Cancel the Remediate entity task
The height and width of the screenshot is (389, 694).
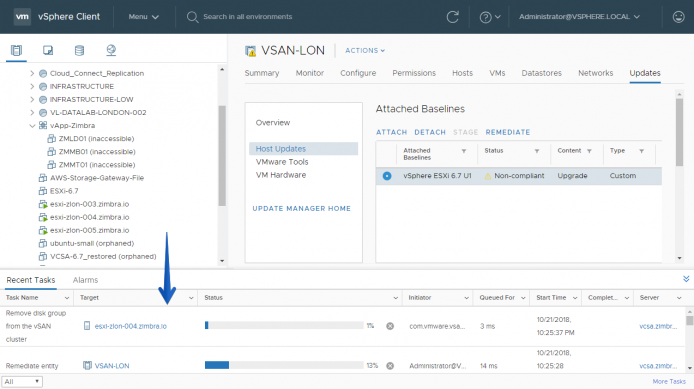point(390,366)
